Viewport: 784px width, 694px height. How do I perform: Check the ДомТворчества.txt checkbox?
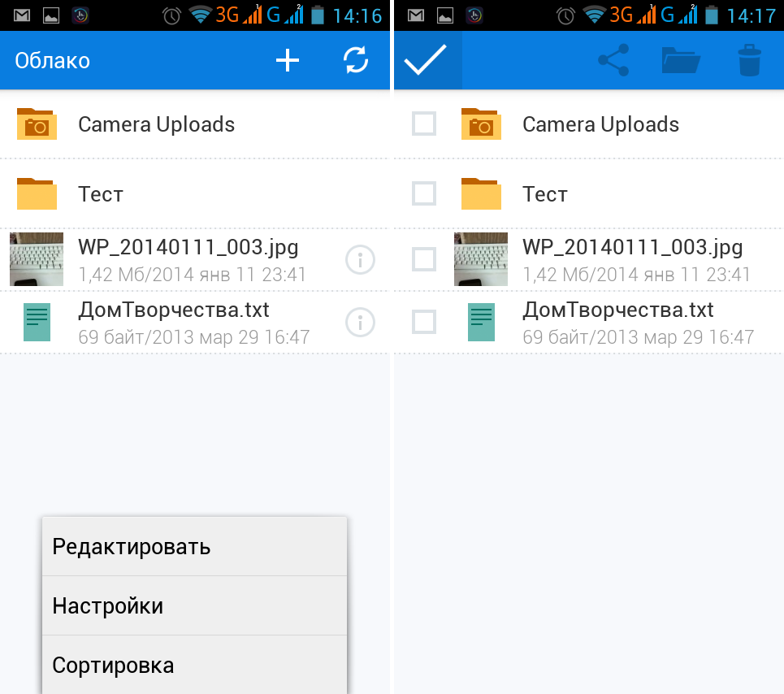(424, 322)
